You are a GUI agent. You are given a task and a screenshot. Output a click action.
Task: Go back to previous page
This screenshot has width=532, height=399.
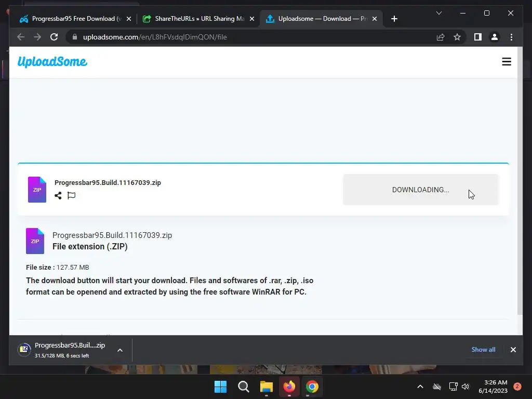pos(21,37)
